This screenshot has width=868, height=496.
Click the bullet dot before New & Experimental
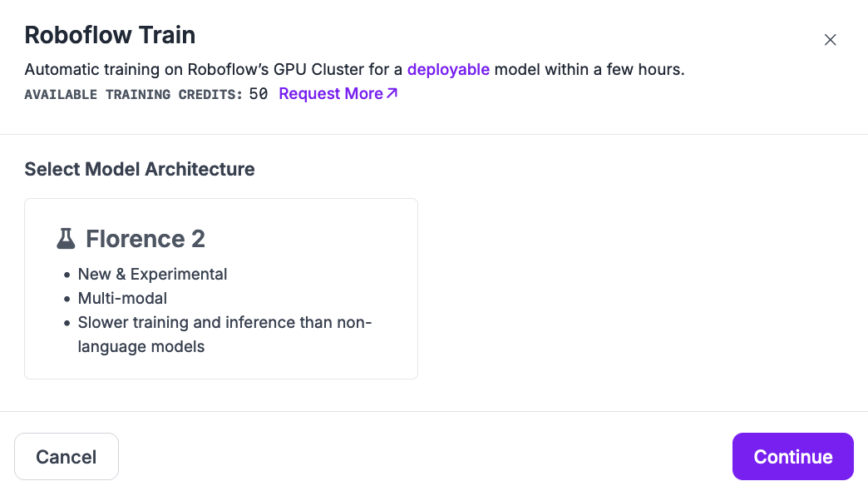tap(67, 275)
